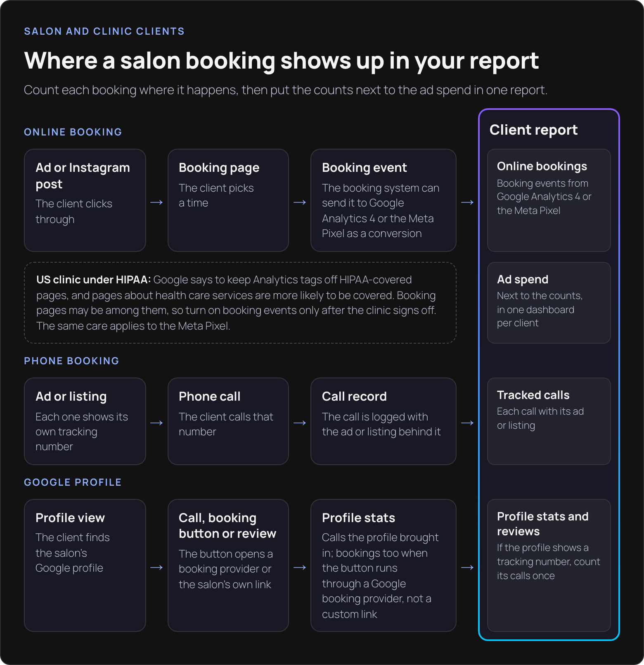
Task: Select the headline 'Where a salon booking shows up in your report'
Action: click(x=282, y=61)
